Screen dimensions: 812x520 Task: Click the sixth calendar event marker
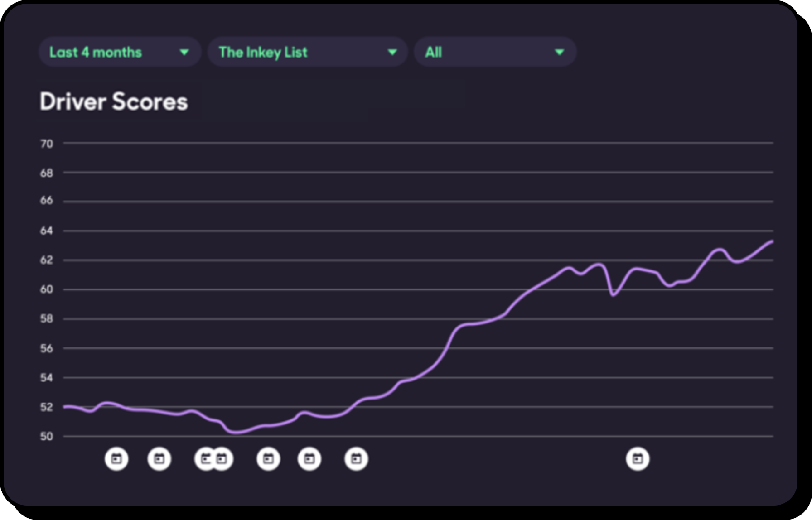[x=309, y=459]
